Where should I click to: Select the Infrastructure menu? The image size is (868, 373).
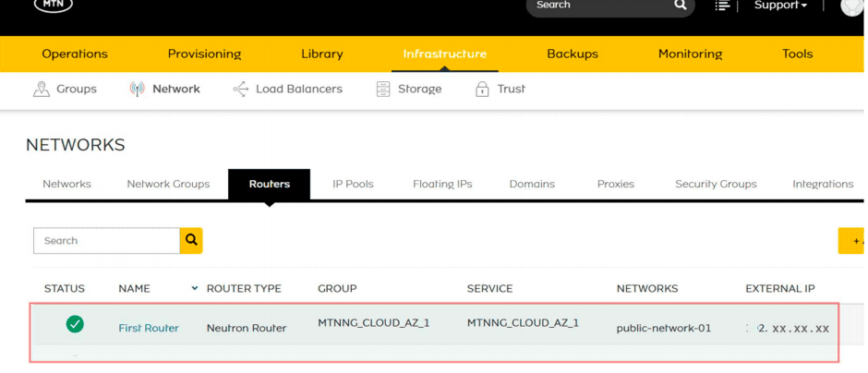pos(444,54)
